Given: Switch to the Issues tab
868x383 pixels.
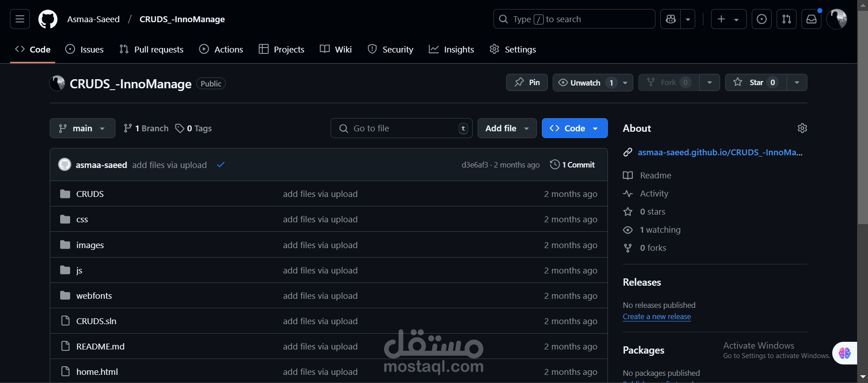Looking at the screenshot, I should point(85,49).
